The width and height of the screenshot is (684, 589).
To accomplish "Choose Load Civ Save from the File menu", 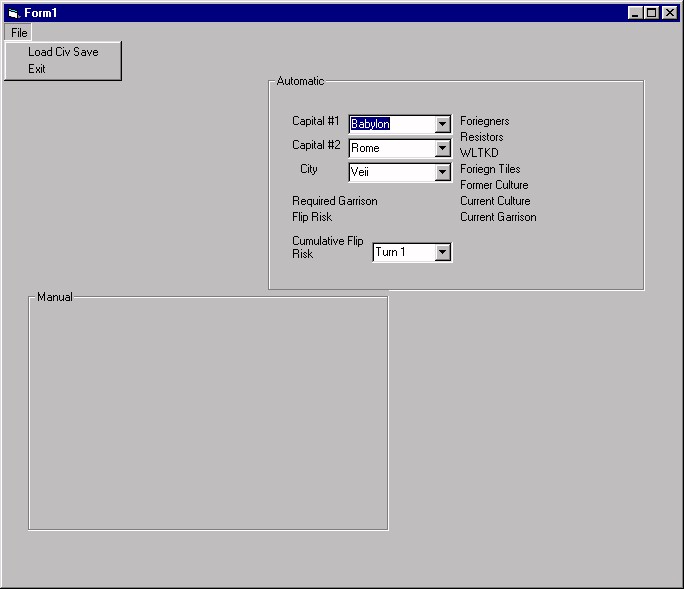I will (63, 52).
